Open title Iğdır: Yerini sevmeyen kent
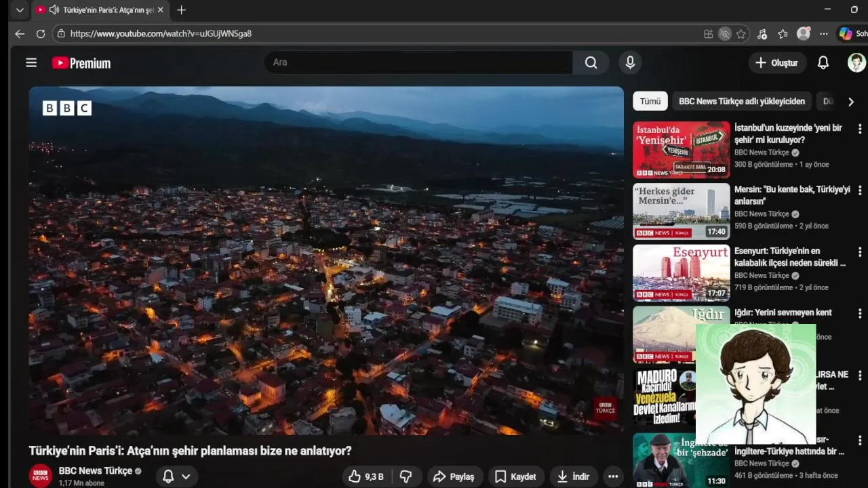Viewport: 868px width, 488px height. (783, 312)
